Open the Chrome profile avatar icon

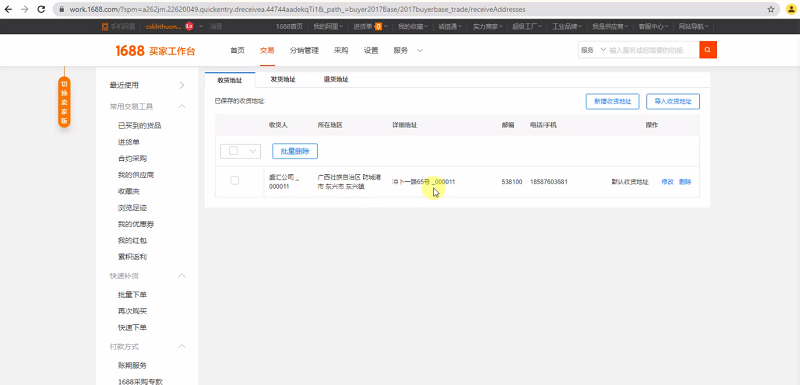[790, 9]
